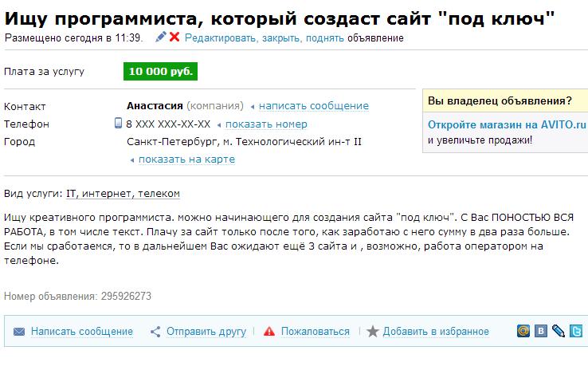This screenshot has height=370, width=588.
Task: Click the envelope icon in bottom bar
Action: 19,332
